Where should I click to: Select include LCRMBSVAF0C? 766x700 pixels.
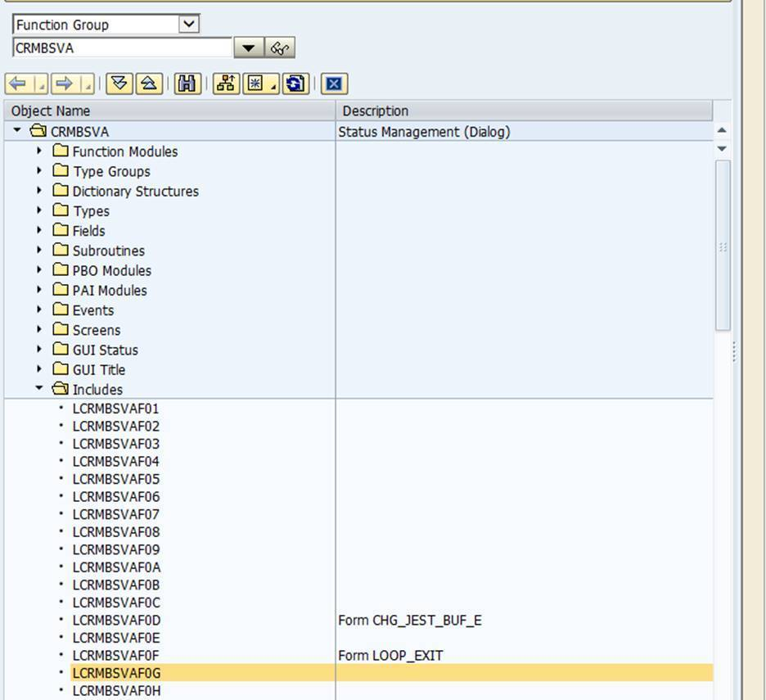[x=116, y=603]
